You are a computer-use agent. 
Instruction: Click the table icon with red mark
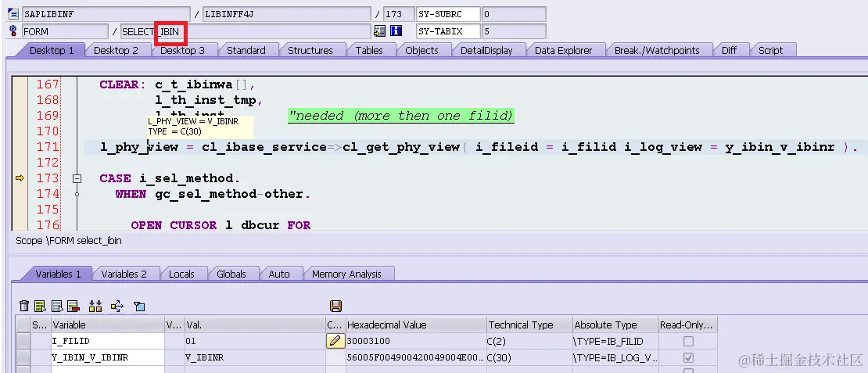(74, 306)
